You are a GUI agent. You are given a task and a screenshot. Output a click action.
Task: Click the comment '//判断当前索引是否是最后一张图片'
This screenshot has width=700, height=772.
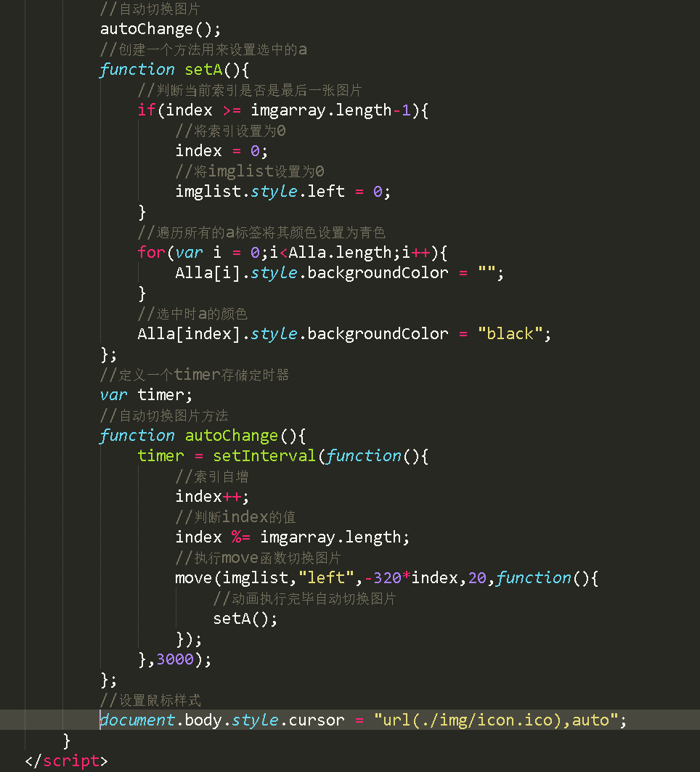point(250,91)
